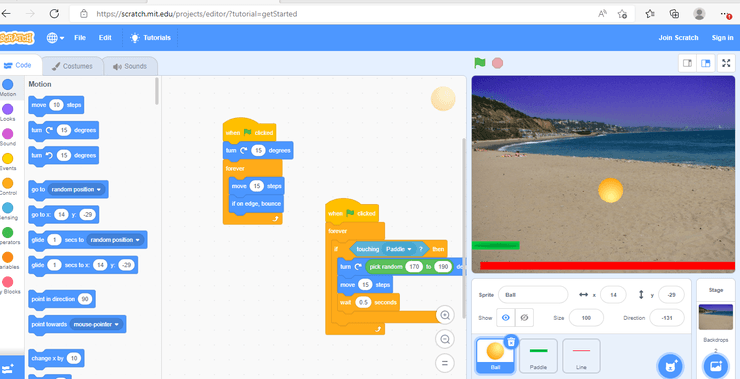Select the Operators block category
The image size is (740, 379).
[8, 236]
